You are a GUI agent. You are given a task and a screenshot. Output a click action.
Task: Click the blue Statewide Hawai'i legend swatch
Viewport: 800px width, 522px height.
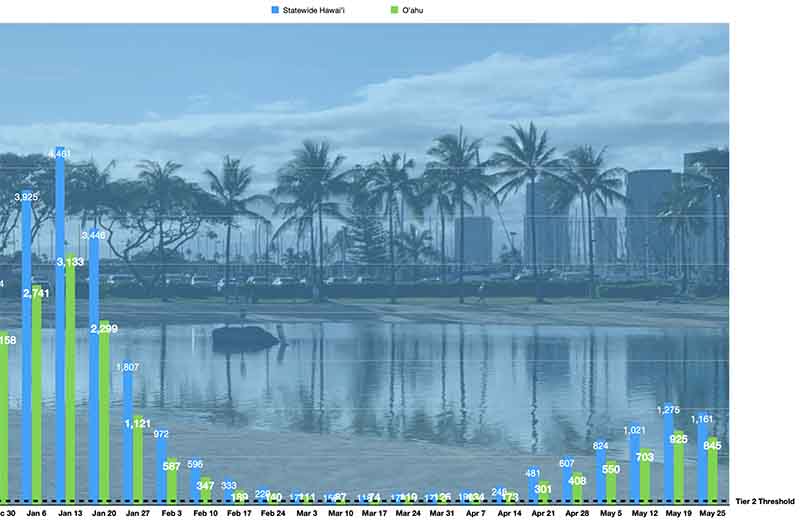[x=275, y=10]
